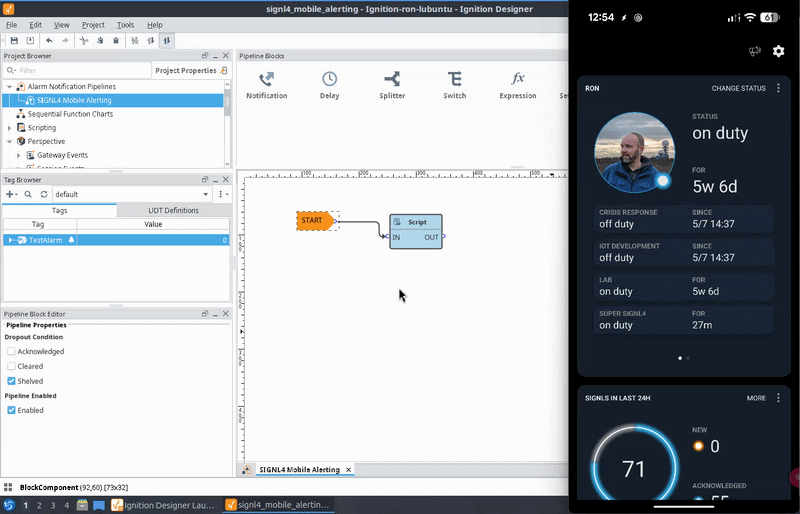Select SIGNL4 Mobile Alerting in the tree
Viewport: 800px width, 514px height.
[74, 100]
